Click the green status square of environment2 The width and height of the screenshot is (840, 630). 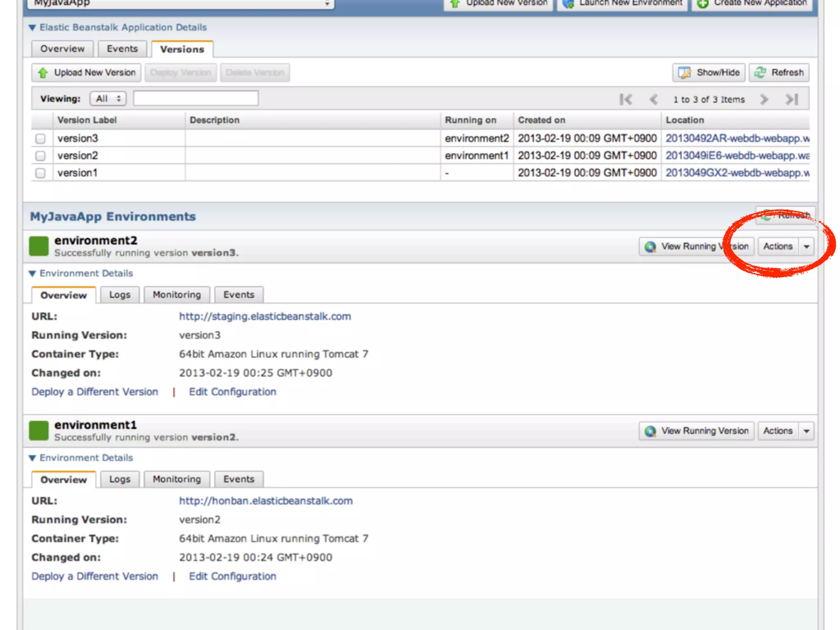(39, 246)
